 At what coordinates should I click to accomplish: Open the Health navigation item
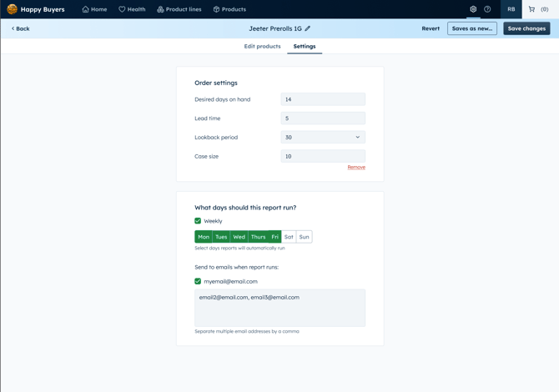click(x=132, y=9)
